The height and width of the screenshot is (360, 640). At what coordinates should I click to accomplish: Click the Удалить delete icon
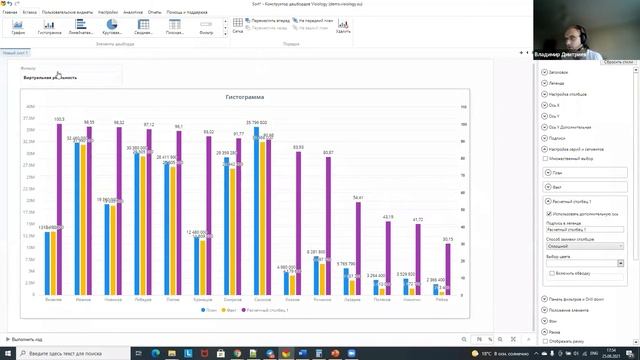343,27
